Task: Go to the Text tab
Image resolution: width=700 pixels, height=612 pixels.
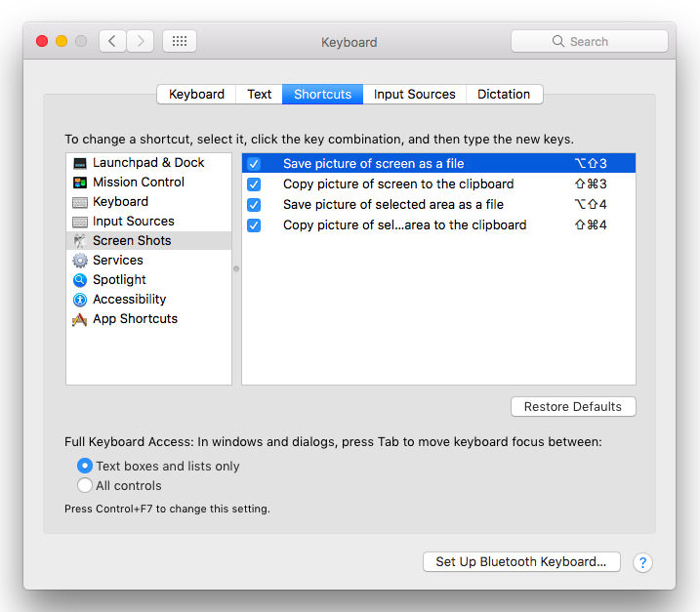Action: tap(259, 95)
